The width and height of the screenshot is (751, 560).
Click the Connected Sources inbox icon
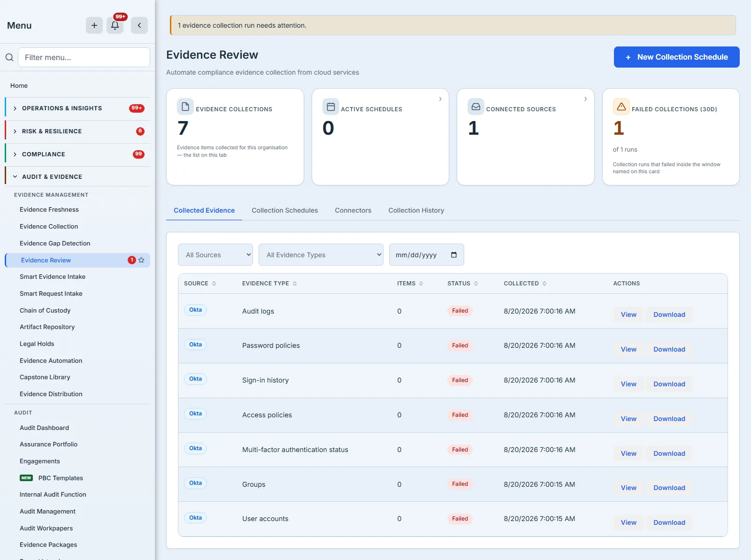[x=476, y=107]
